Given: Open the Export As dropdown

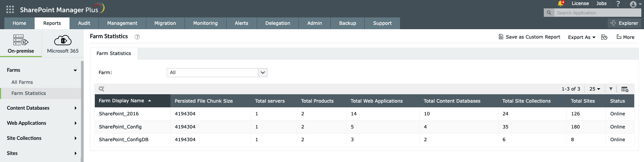Looking at the screenshot, I should (582, 37).
